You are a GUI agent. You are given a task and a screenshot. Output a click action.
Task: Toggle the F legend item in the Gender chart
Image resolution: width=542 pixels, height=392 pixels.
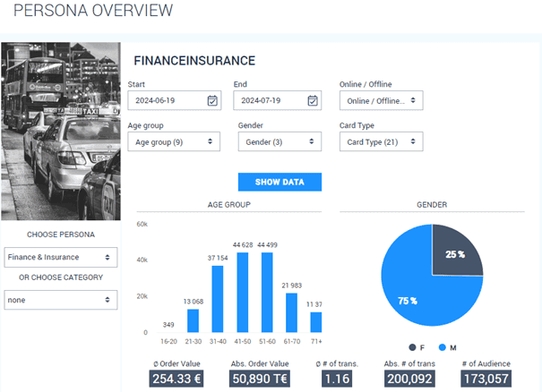pyautogui.click(x=417, y=347)
